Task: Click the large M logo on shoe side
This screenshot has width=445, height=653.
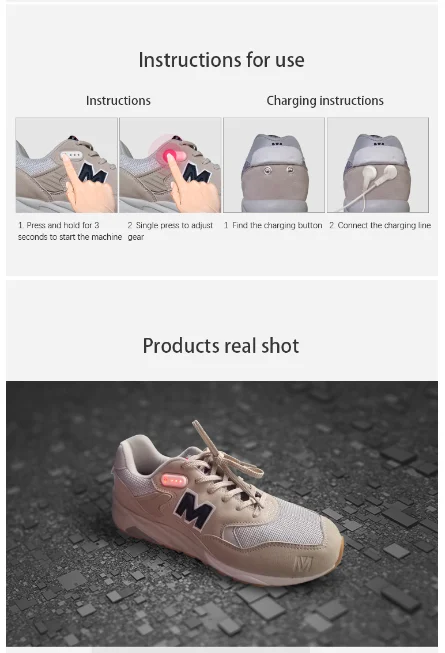Action: click(194, 511)
